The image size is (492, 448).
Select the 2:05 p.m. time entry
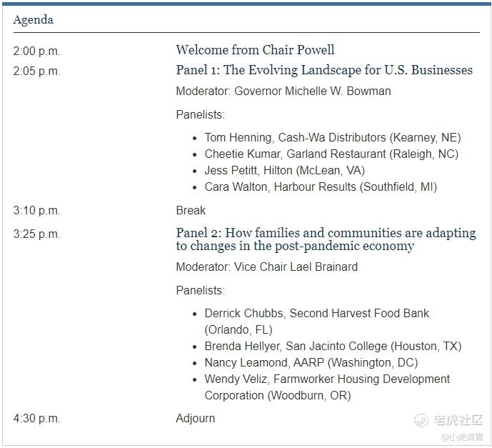click(36, 71)
